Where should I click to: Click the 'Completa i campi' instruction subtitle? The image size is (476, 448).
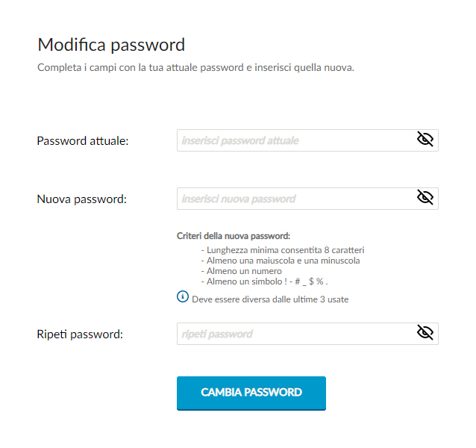pyautogui.click(x=195, y=67)
